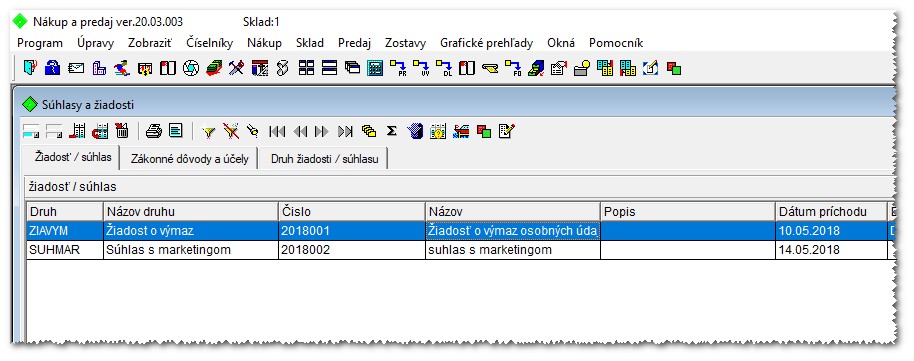Open the envelope mail icon
The height and width of the screenshot is (361, 914).
click(x=76, y=68)
